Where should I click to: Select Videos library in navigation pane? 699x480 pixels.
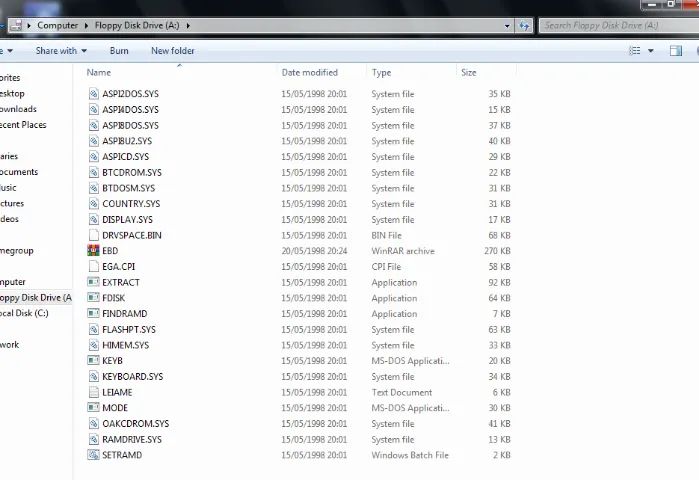coord(9,219)
